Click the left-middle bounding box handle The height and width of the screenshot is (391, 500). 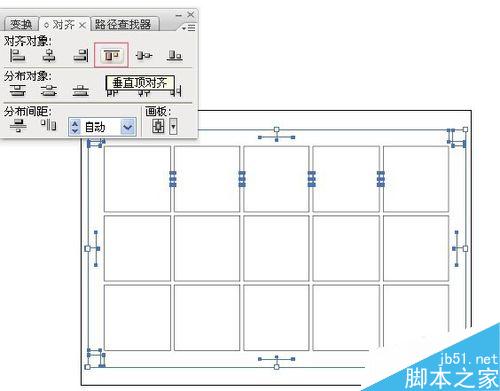tap(88, 248)
